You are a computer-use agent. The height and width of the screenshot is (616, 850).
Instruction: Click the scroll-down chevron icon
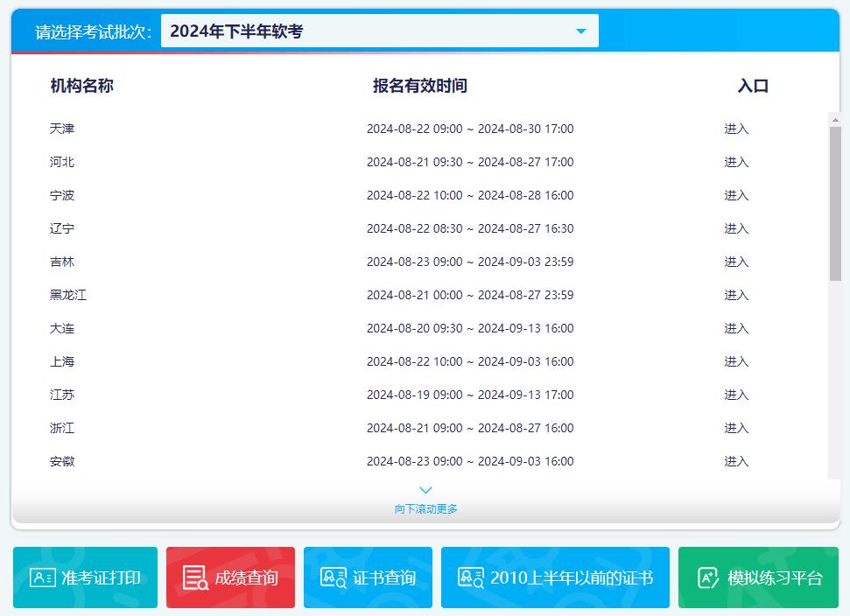tap(425, 490)
